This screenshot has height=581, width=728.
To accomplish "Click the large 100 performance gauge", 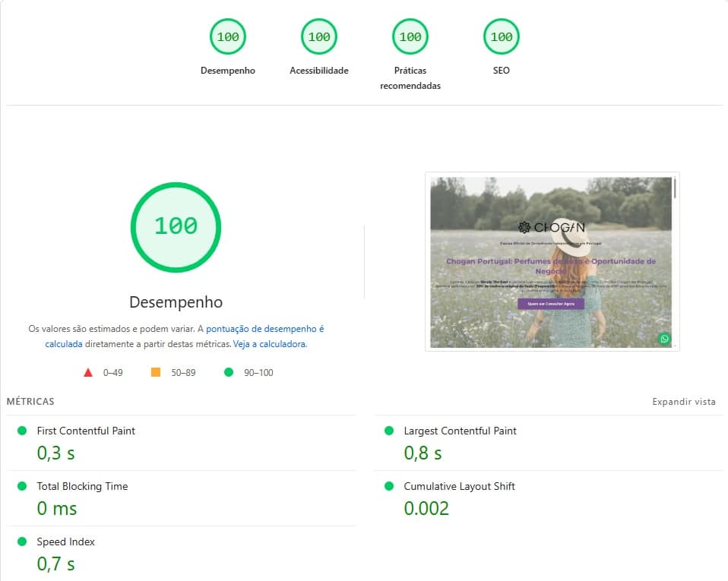I will 176,226.
